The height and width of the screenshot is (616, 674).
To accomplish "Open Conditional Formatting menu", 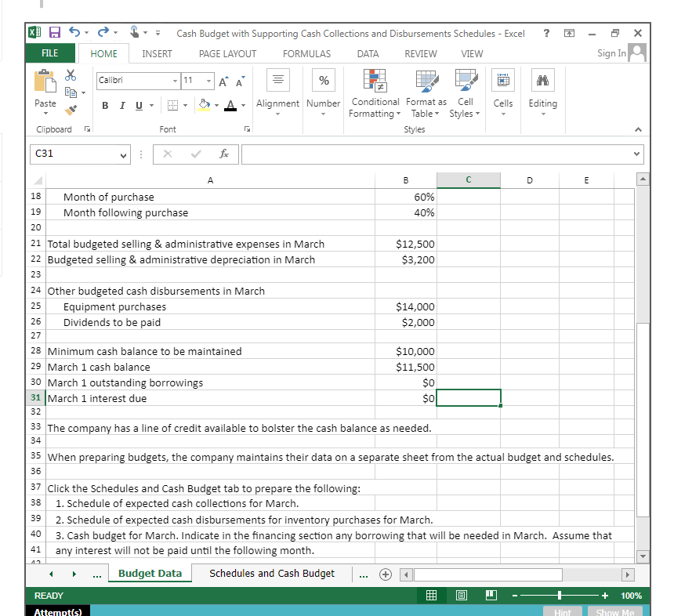I will tap(375, 94).
